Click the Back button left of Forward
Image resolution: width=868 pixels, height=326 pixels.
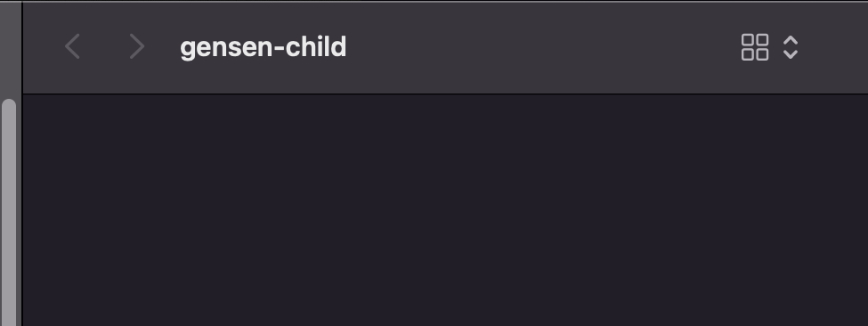72,46
